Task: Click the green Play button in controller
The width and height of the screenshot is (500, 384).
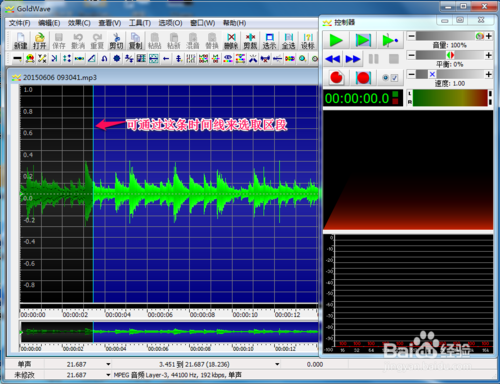Action: click(x=336, y=40)
